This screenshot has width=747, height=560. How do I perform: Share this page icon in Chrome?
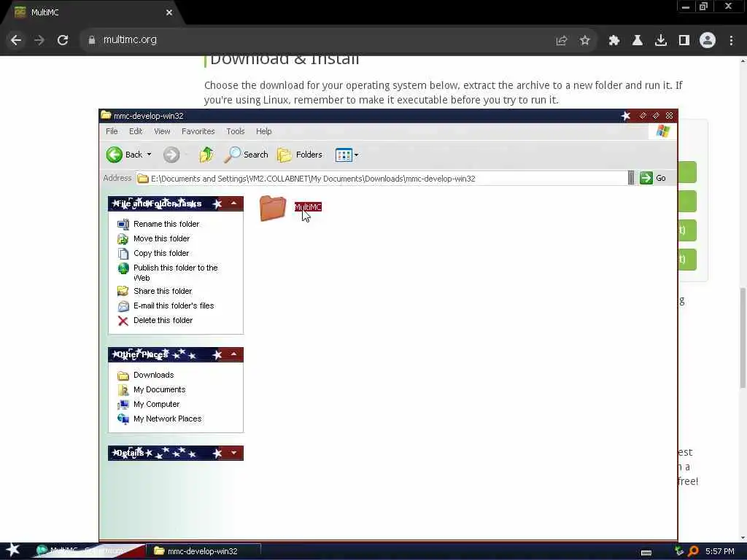(562, 41)
